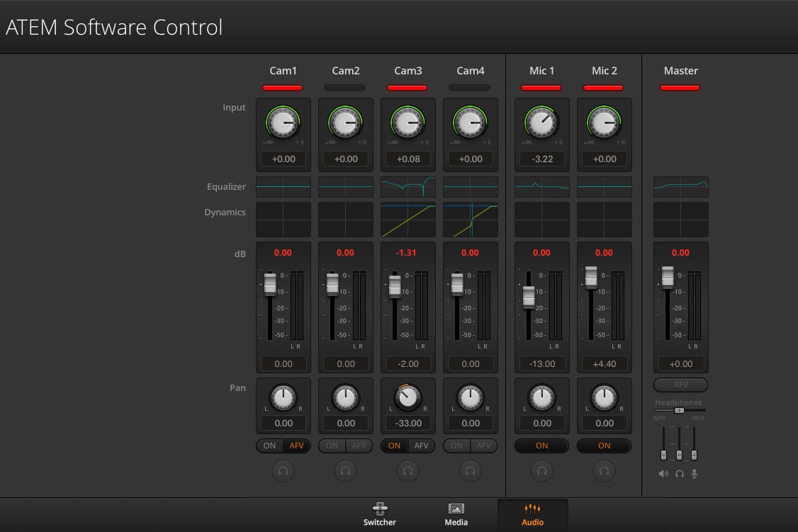Enable AFV for Cam4
Screen dimensions: 798x532
click(x=483, y=446)
